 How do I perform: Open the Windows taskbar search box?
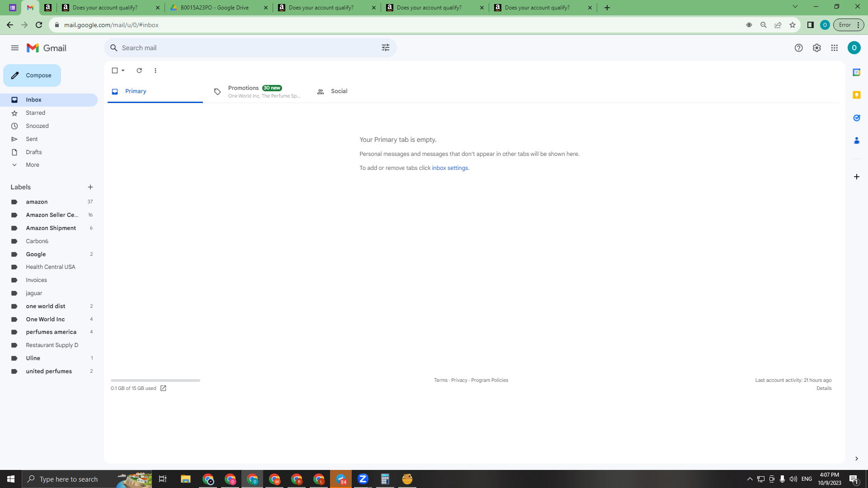click(87, 479)
